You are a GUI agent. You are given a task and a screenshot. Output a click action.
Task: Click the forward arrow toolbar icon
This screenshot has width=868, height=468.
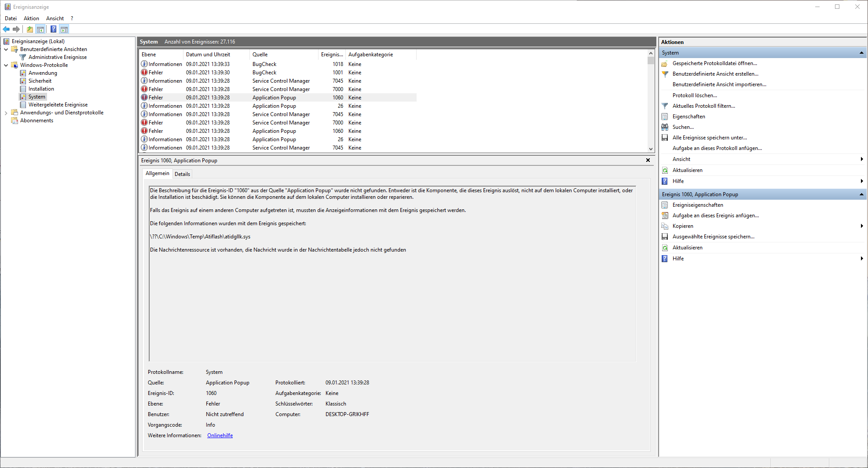[x=16, y=29]
